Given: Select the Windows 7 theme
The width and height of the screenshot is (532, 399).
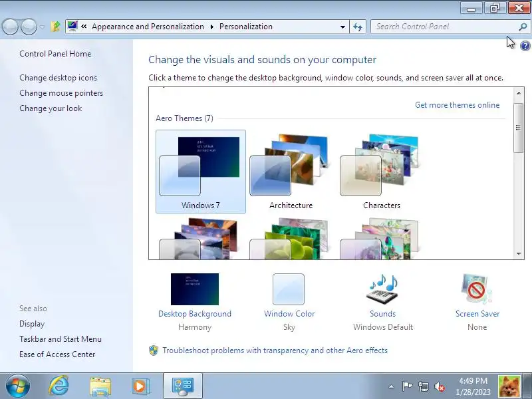Looking at the screenshot, I should 201,172.
